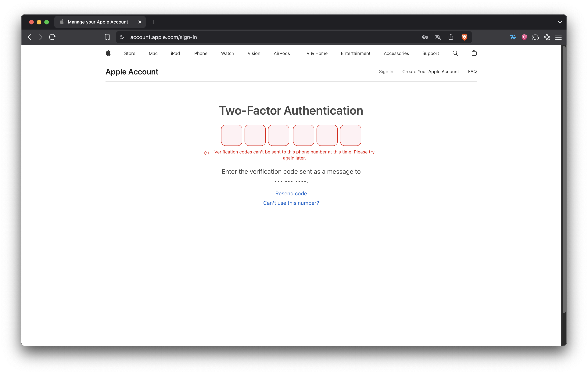Click the search magnifier on Apple nav
Viewport: 588px width, 374px height.
[455, 53]
